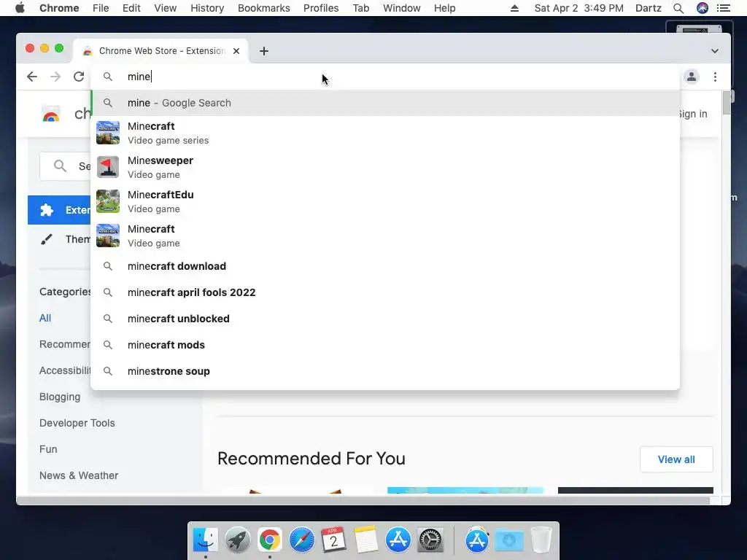
Task: Open Calendar from the Dock
Action: pyautogui.click(x=333, y=540)
